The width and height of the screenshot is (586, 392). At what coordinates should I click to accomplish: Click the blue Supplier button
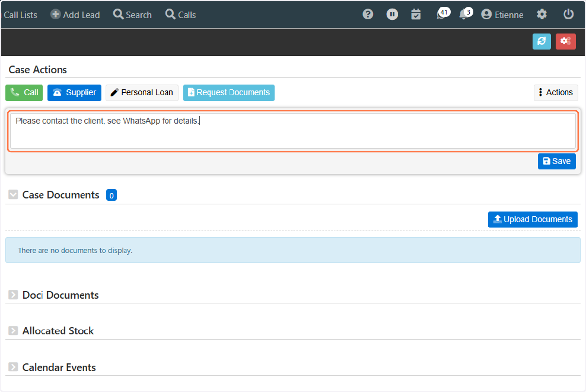tap(74, 93)
